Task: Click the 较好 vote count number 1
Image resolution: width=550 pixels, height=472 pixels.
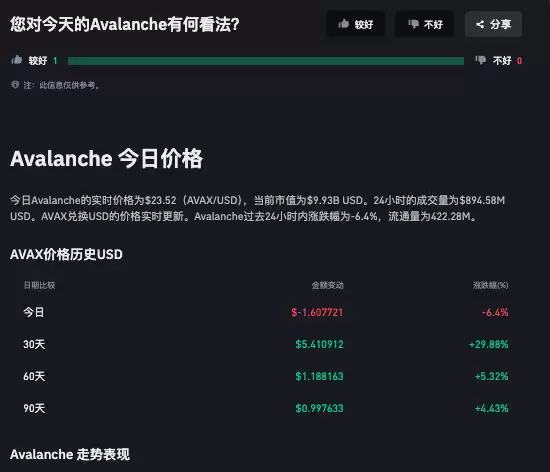Action: tap(55, 61)
